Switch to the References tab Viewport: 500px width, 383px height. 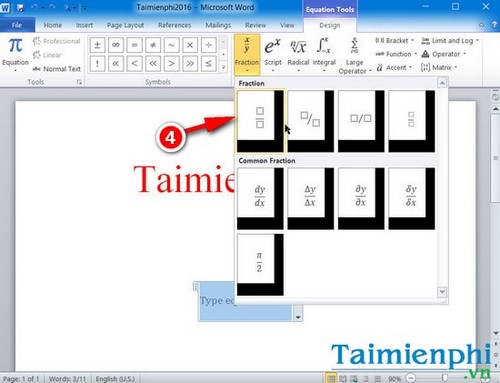coord(175,25)
